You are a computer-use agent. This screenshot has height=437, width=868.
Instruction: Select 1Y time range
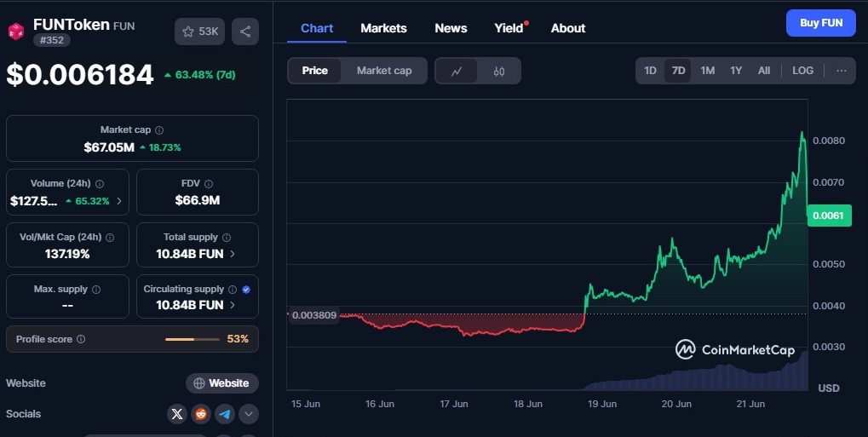click(736, 71)
